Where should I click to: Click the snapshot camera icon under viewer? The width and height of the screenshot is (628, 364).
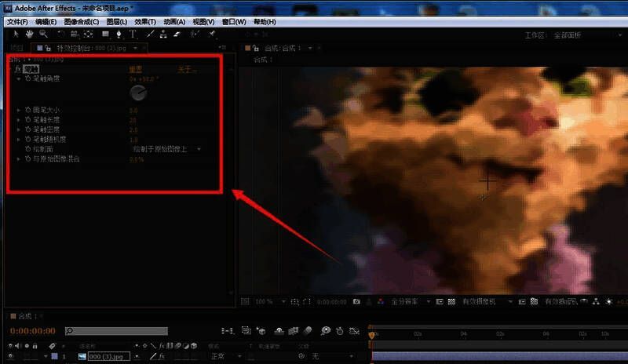click(x=356, y=301)
